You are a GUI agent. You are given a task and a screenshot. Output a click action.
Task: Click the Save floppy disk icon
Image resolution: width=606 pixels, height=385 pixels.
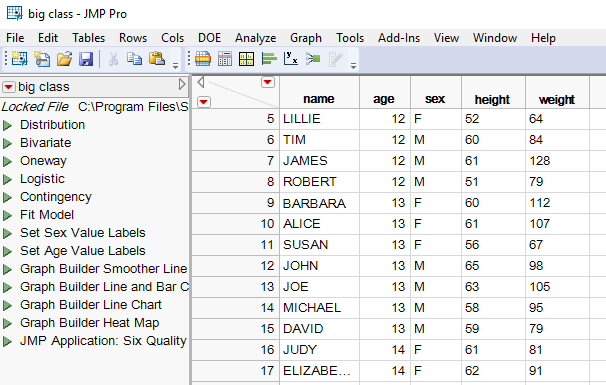[x=86, y=59]
